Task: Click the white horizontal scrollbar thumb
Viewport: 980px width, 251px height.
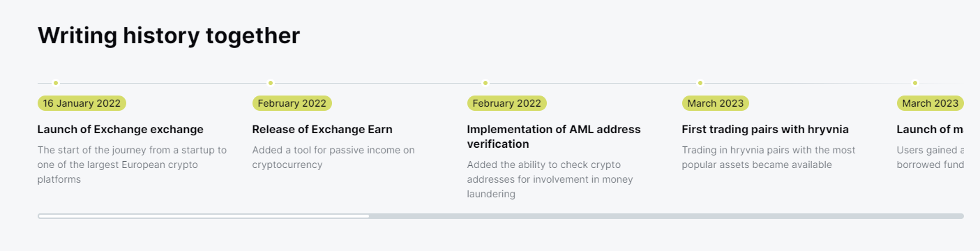Action: click(204, 216)
